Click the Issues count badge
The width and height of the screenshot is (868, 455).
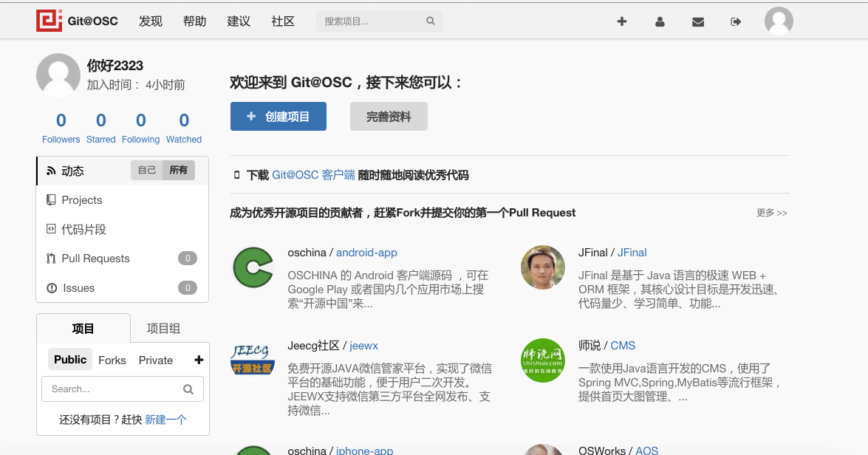[188, 287]
